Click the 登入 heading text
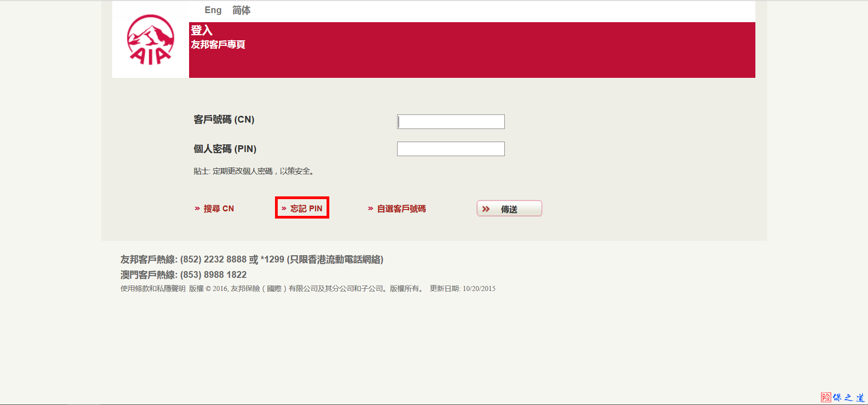Image resolution: width=868 pixels, height=405 pixels. click(201, 30)
